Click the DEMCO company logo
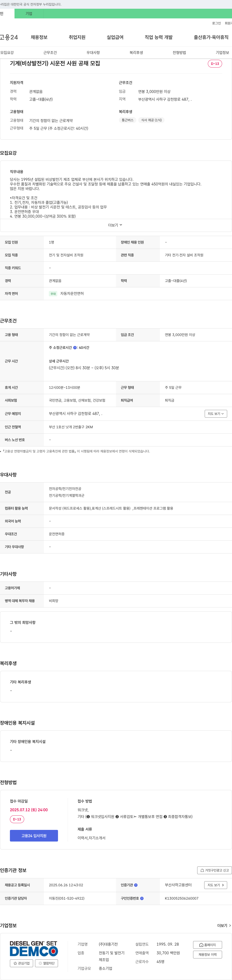 point(34,949)
